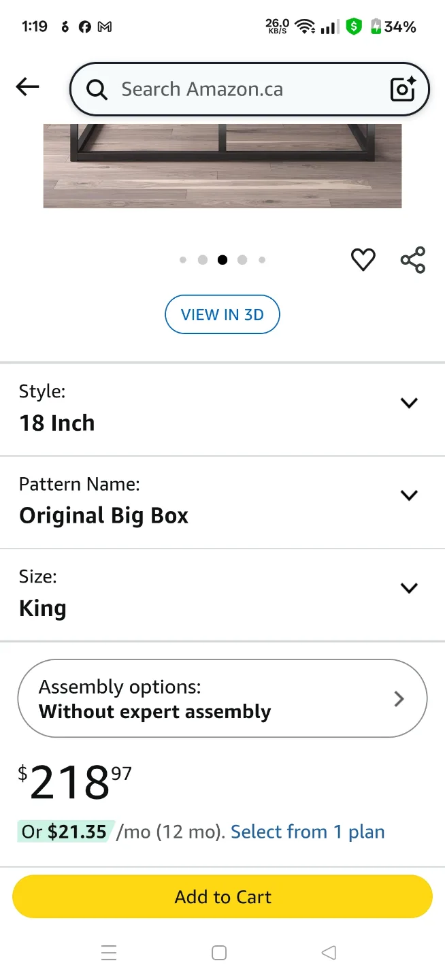Click the back arrow to return

tap(27, 86)
